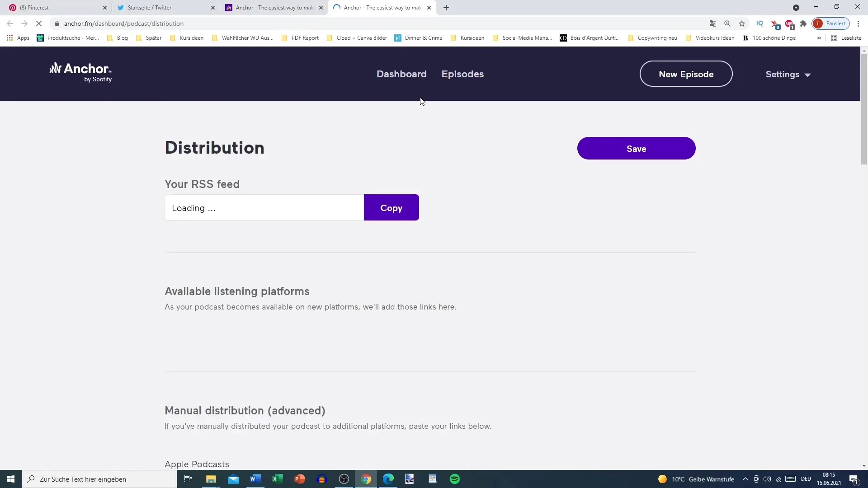The image size is (868, 488).
Task: Click the IQ browser extension icon
Action: click(x=759, y=23)
